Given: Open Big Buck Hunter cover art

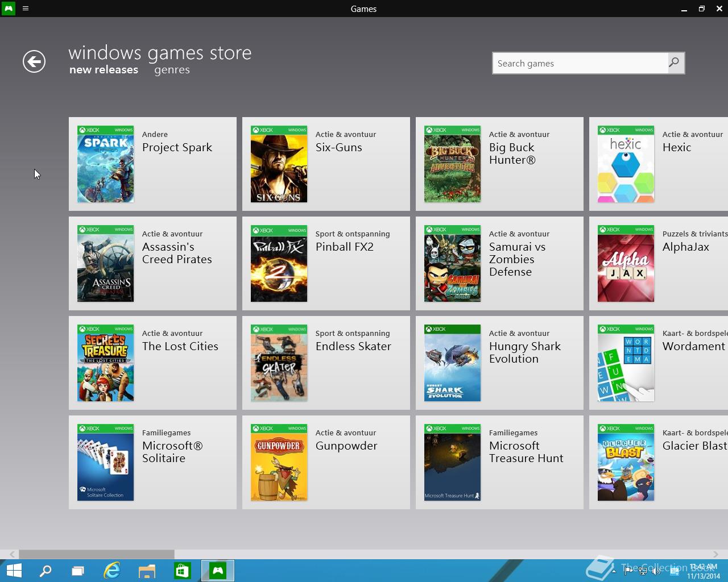Looking at the screenshot, I should [x=453, y=164].
